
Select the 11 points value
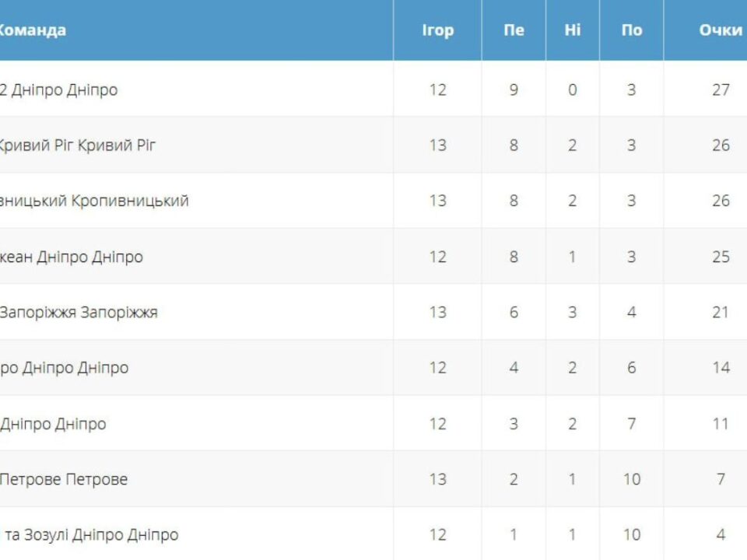pos(721,424)
